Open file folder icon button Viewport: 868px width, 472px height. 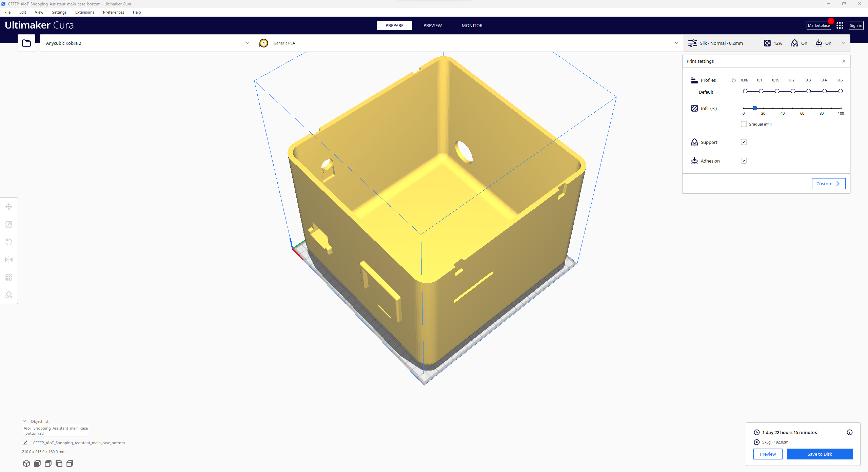pos(26,43)
